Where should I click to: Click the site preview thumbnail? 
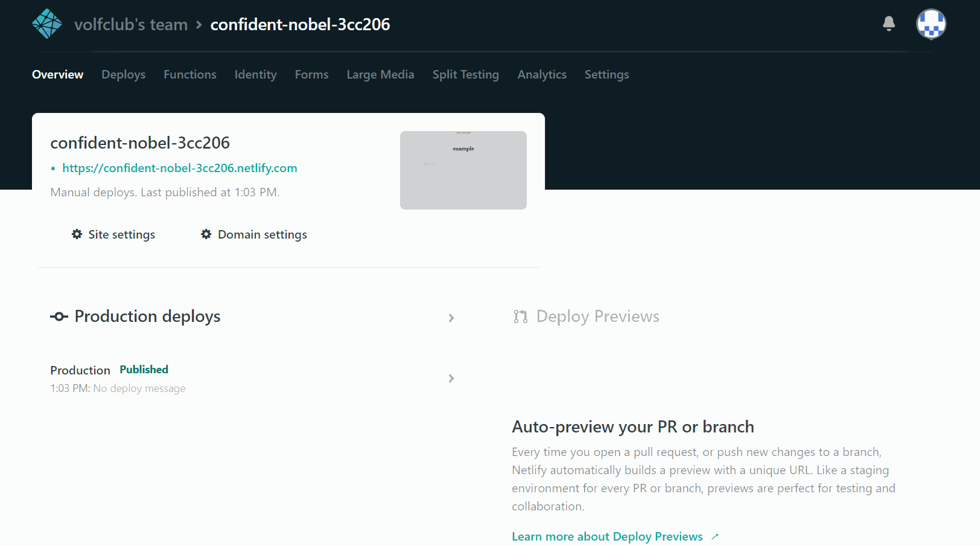pos(463,170)
